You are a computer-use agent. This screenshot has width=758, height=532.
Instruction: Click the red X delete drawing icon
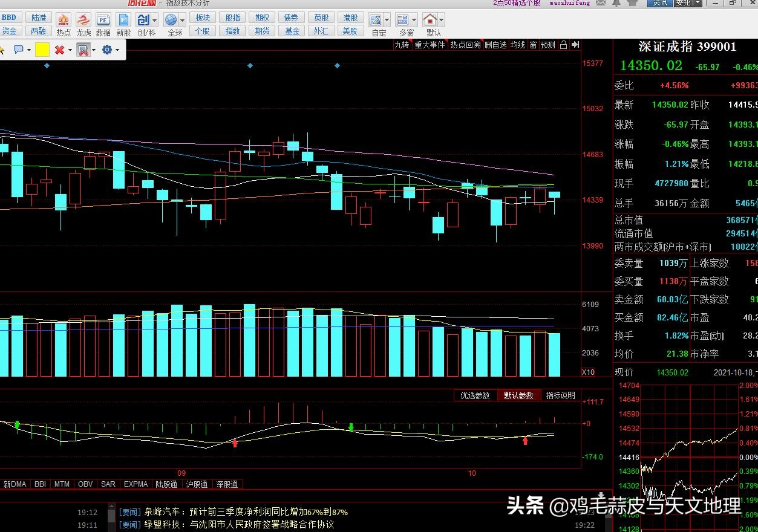pyautogui.click(x=59, y=50)
